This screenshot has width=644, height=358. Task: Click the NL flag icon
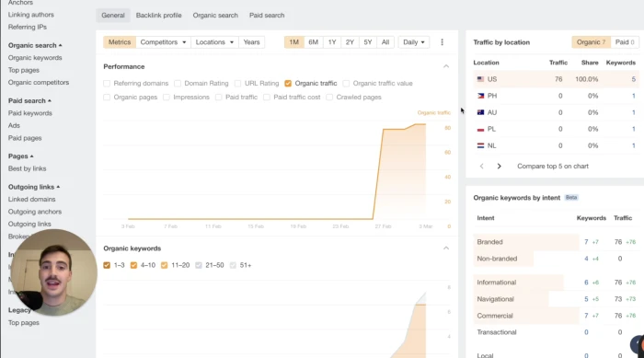[480, 145]
